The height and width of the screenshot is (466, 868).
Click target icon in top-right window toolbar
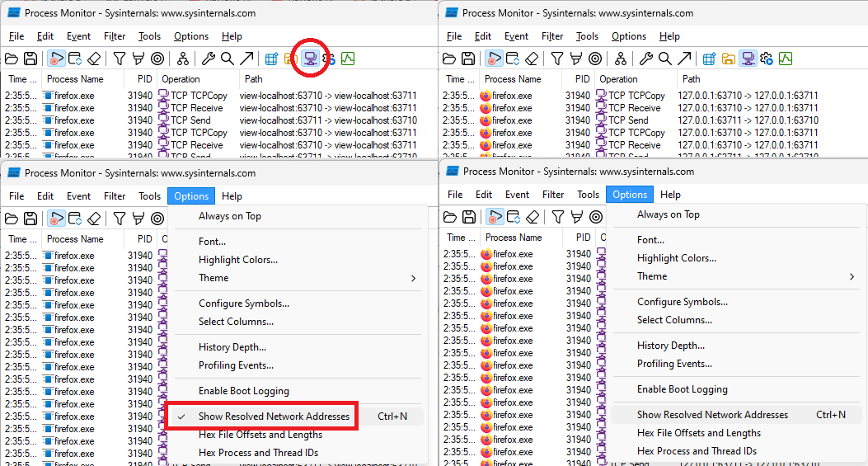click(x=596, y=59)
